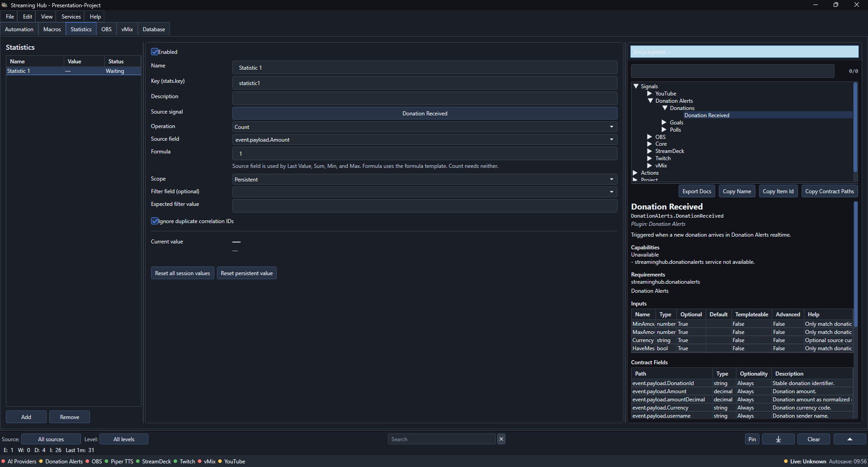
Task: Switch to the Database tab
Action: coord(154,29)
